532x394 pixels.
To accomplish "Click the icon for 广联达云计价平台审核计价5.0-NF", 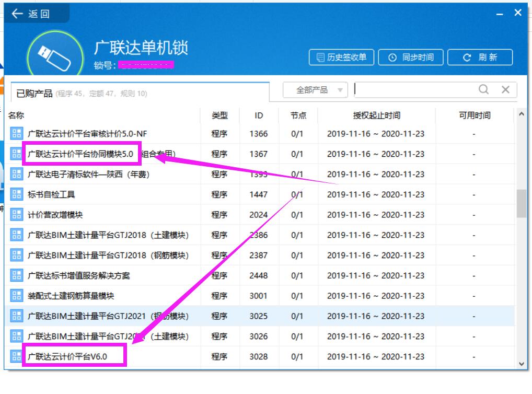I will click(16, 133).
